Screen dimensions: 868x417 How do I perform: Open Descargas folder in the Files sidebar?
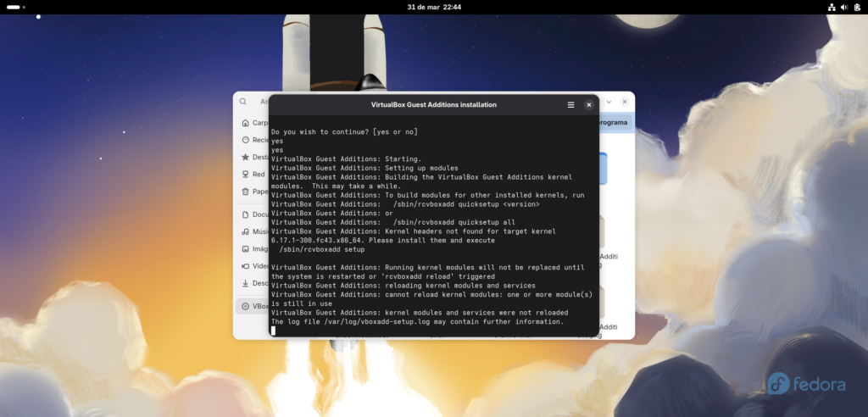coord(254,284)
